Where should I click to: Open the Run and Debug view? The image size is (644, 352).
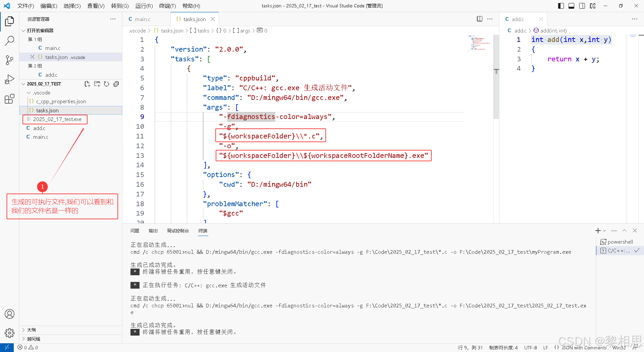click(9, 80)
